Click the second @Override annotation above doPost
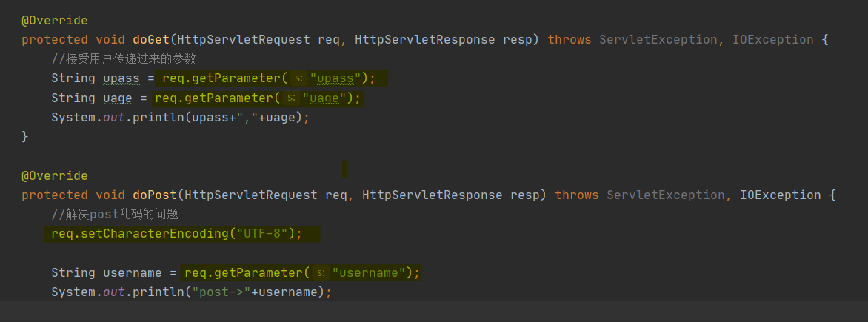 pos(54,176)
